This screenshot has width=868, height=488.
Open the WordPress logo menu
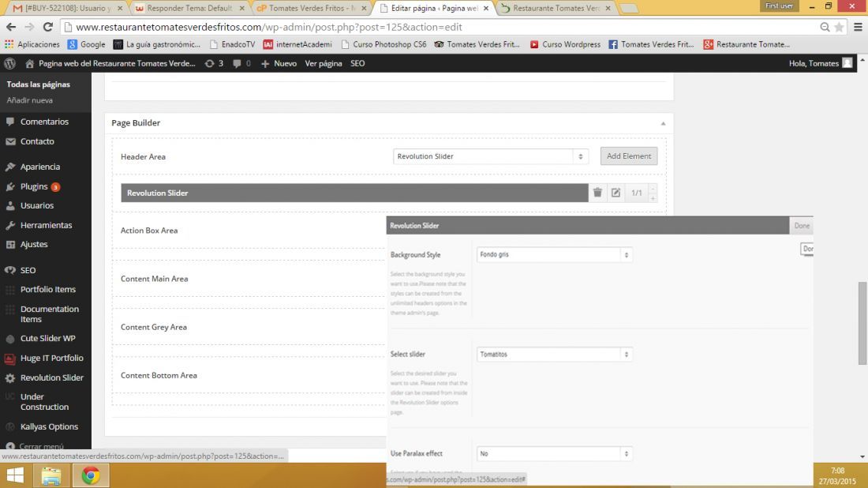tap(9, 63)
